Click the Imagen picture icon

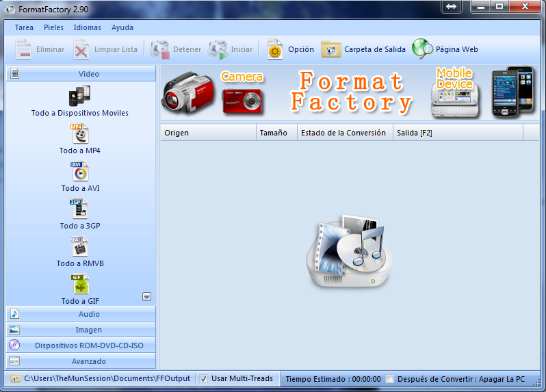(14, 330)
